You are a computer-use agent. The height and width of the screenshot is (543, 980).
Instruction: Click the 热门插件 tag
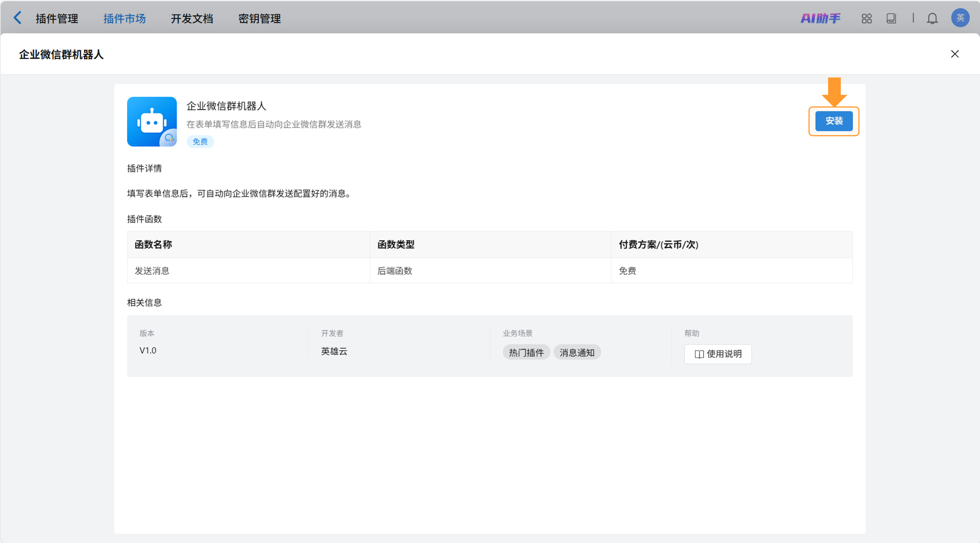pos(526,352)
